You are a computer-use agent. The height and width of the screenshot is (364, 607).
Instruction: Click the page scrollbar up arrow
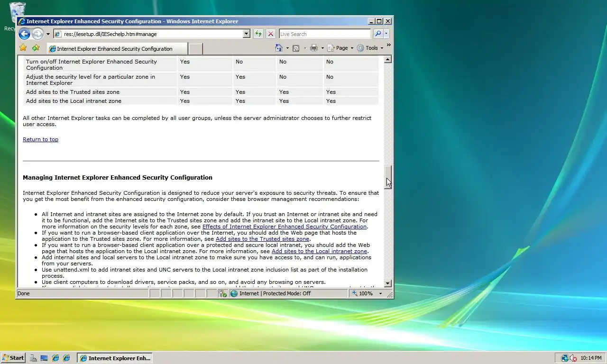pyautogui.click(x=388, y=59)
